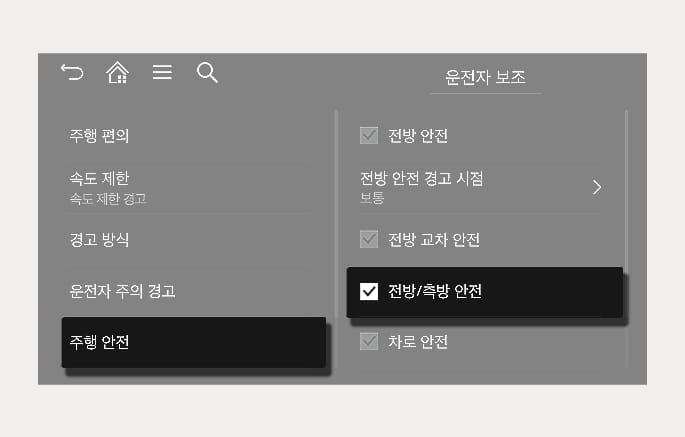Open the hamburger menu icon
The height and width of the screenshot is (437, 685).
[162, 72]
